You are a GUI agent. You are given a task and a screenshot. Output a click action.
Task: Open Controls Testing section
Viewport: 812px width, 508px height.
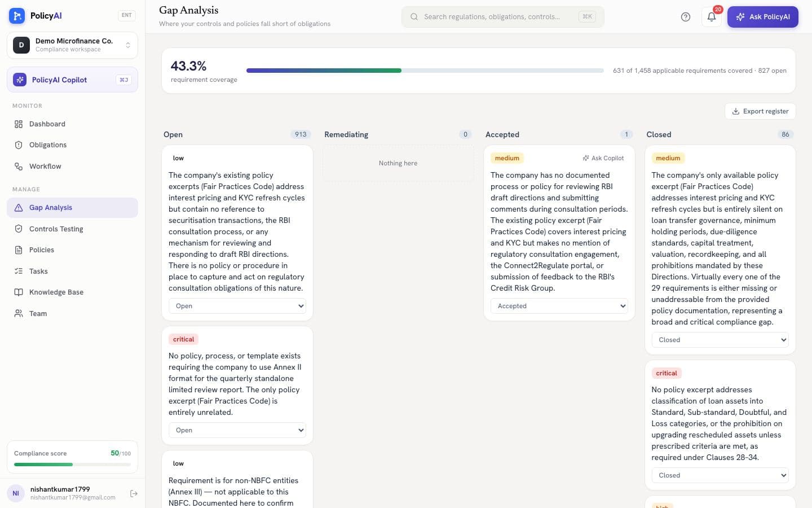pos(72,229)
